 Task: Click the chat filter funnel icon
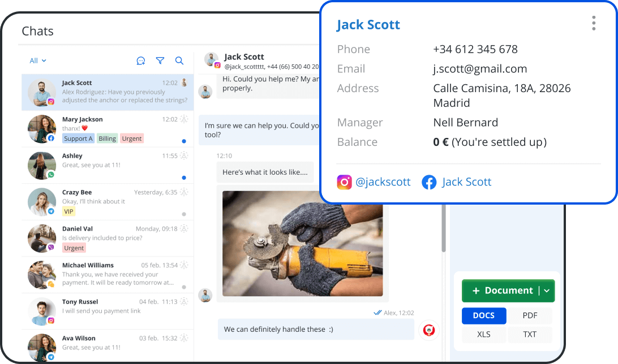pos(160,60)
